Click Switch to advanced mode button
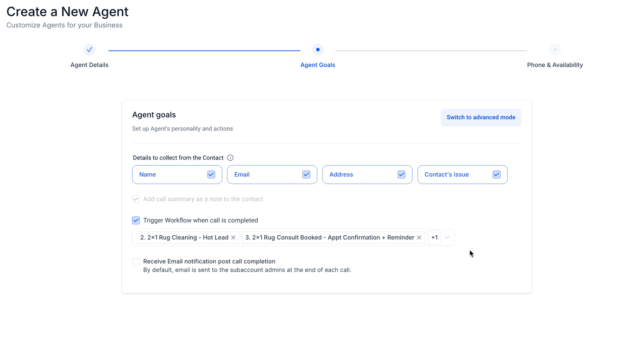This screenshot has height=364, width=632. click(481, 117)
